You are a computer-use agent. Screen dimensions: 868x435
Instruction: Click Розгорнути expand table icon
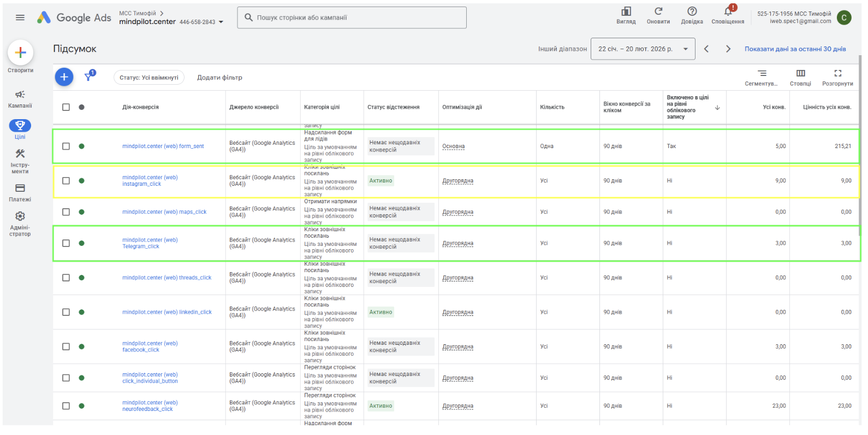click(x=837, y=73)
